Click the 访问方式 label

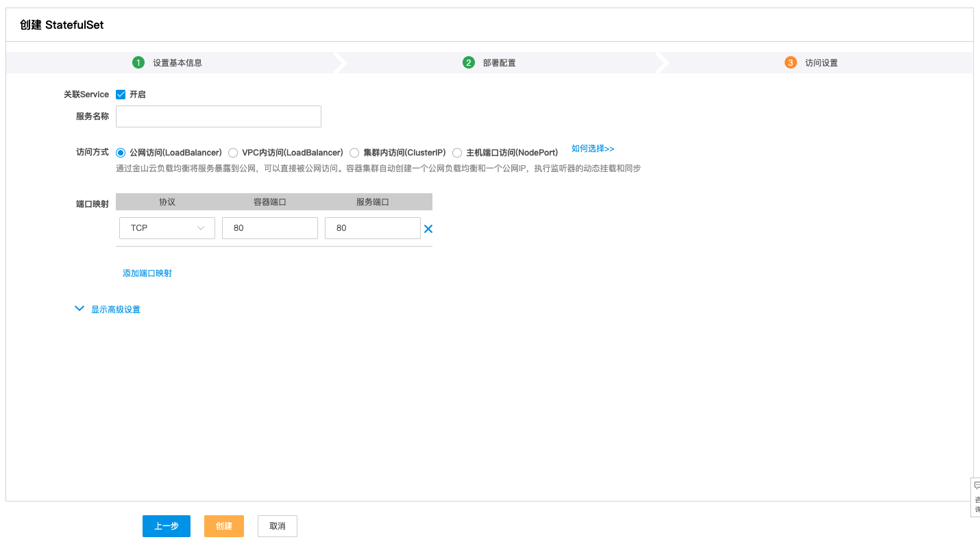coord(93,152)
